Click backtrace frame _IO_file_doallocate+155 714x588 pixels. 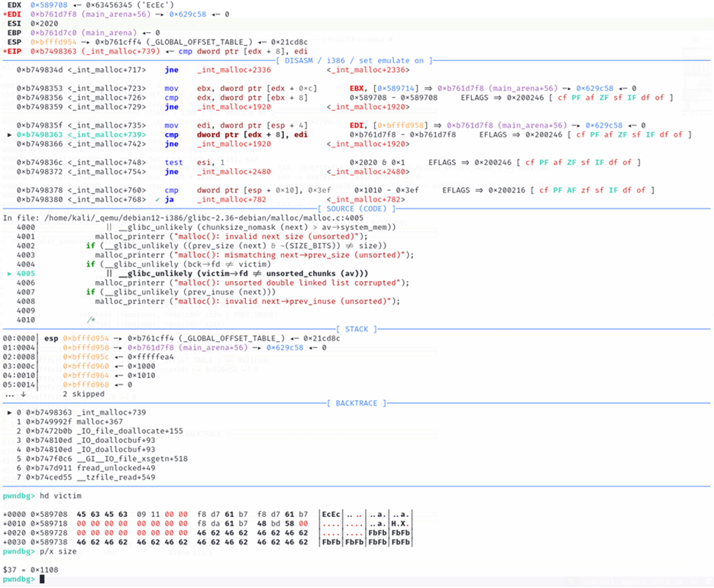pyautogui.click(x=100, y=431)
